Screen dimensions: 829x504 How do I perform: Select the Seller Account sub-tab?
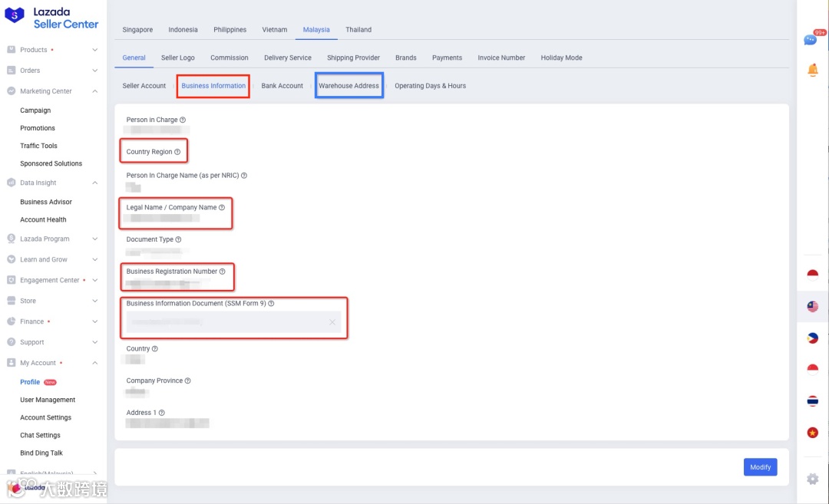(x=144, y=86)
